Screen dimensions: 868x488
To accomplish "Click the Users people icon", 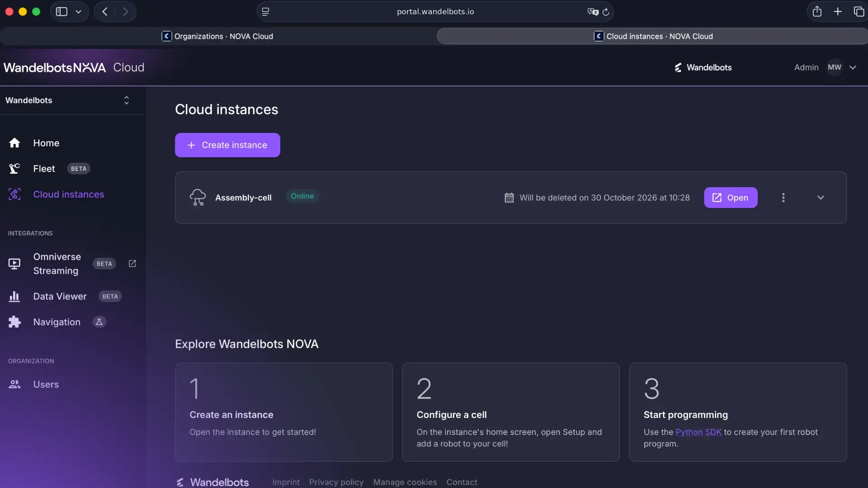I will pos(14,385).
